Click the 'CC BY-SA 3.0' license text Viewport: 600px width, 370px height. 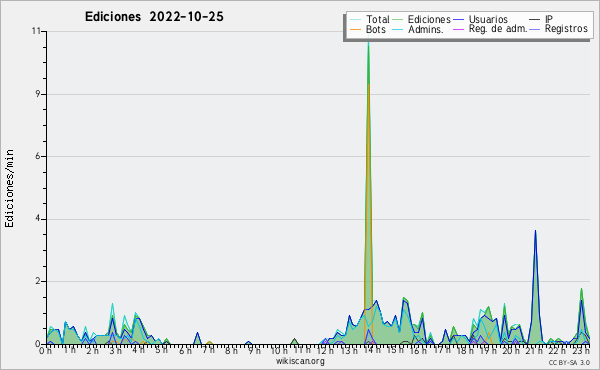coord(569,363)
